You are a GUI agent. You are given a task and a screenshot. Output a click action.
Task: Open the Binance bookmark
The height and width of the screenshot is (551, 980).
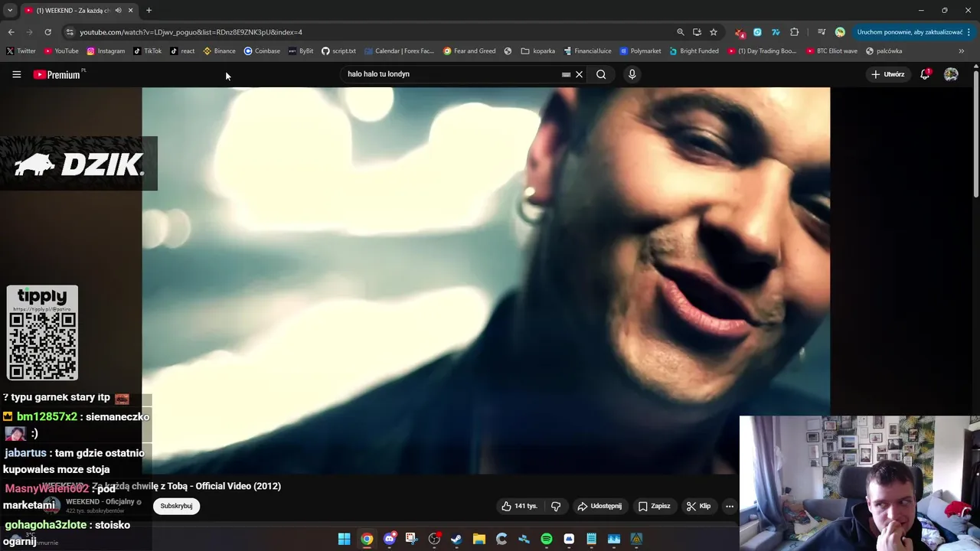[x=219, y=51]
